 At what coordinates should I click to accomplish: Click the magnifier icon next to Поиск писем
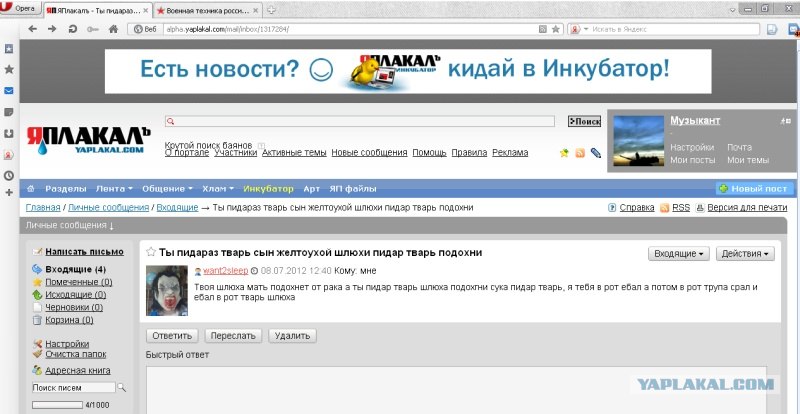pos(122,387)
